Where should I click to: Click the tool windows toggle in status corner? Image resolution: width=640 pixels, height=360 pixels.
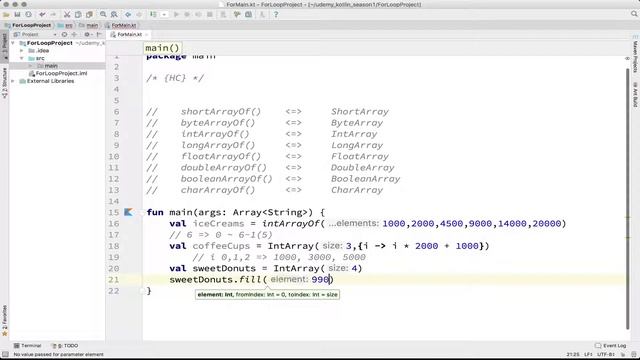click(5, 355)
